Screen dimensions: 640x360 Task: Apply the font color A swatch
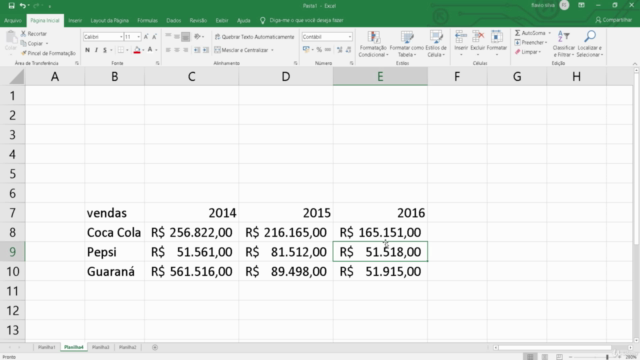pos(150,50)
